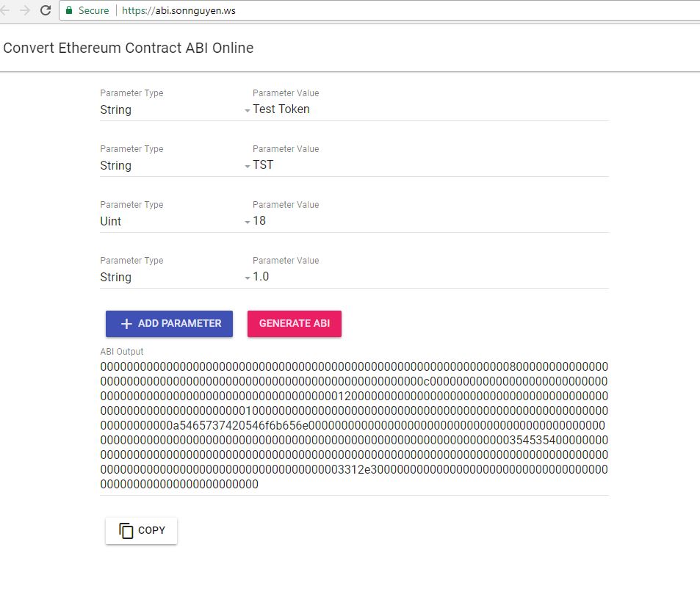Click the GENERATE ABI button

(x=295, y=324)
